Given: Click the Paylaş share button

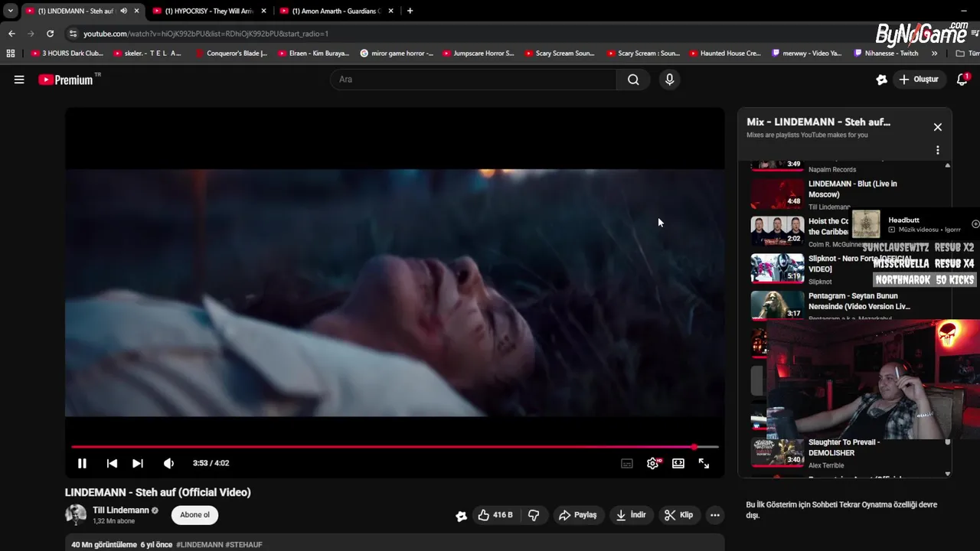Looking at the screenshot, I should tap(577, 515).
